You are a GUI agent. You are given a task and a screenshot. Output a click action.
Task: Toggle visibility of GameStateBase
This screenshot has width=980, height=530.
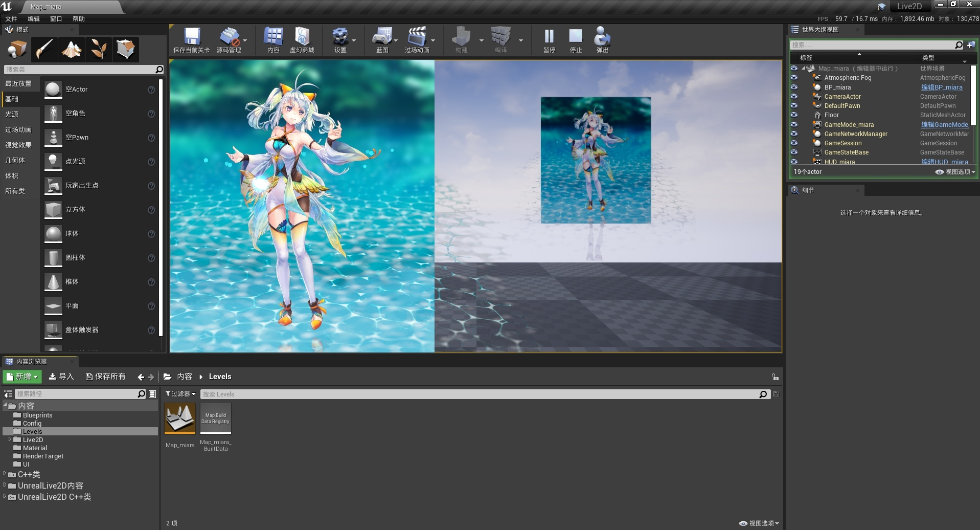(x=794, y=152)
